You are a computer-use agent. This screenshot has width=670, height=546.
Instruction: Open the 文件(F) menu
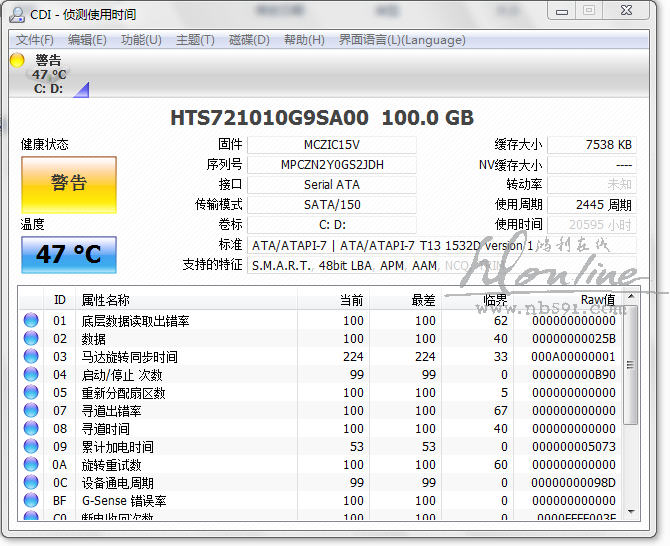coord(35,40)
